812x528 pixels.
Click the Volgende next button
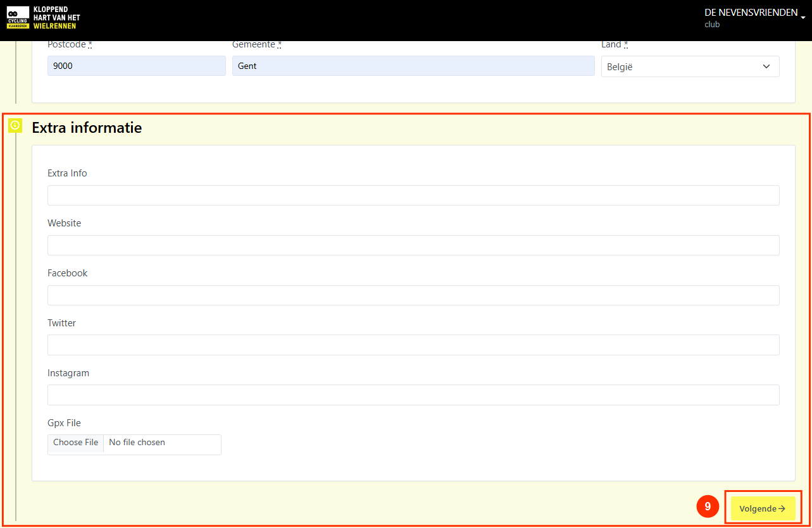point(763,508)
